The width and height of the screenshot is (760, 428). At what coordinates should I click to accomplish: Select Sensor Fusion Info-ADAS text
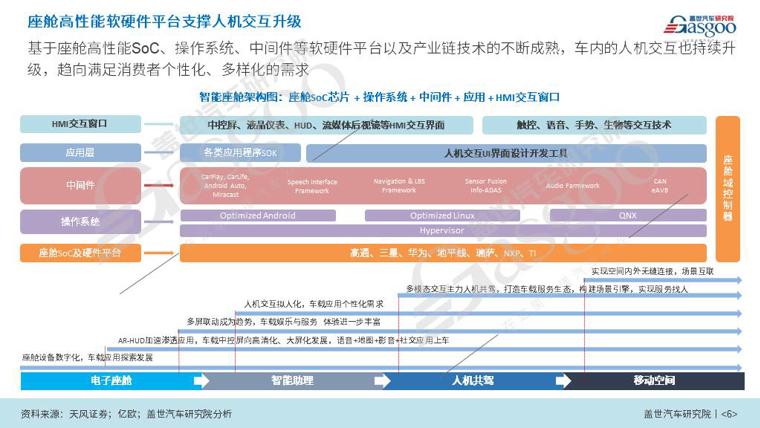click(486, 186)
